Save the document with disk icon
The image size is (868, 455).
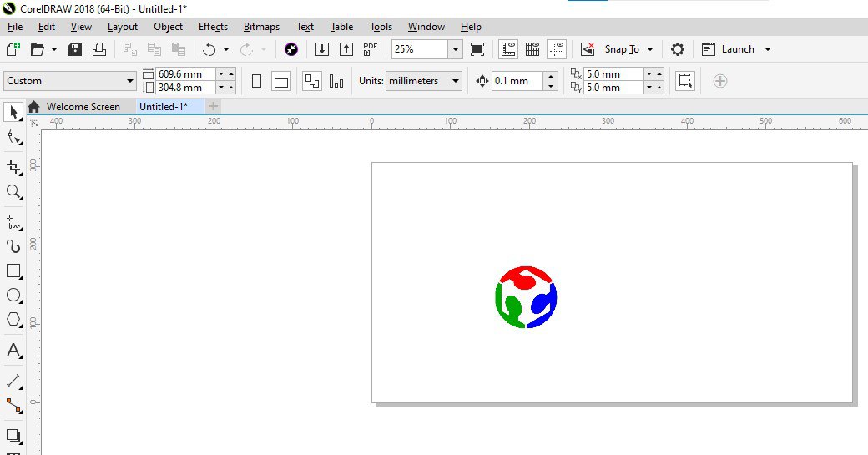click(x=75, y=49)
